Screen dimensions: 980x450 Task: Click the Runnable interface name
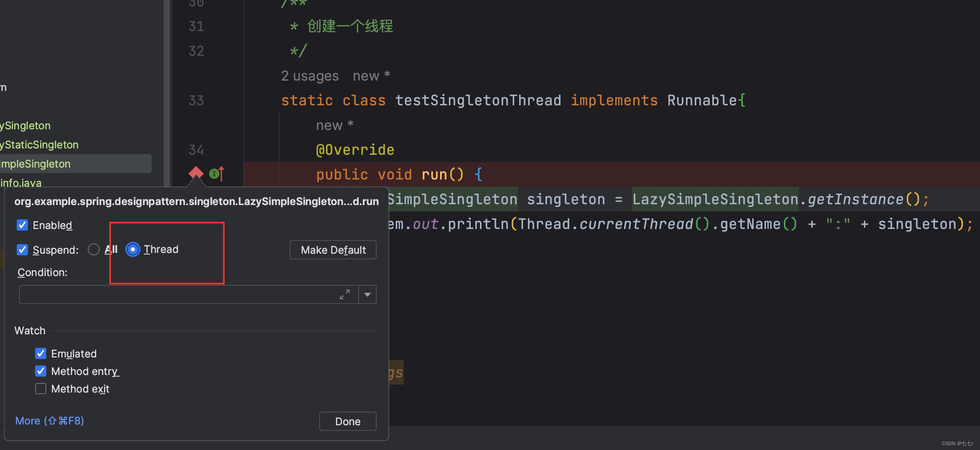pos(702,101)
